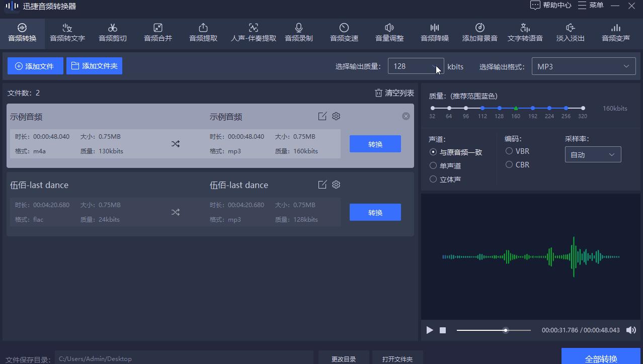This screenshot has width=643, height=364.
Task: Open the 音频变声 tool
Action: [x=616, y=33]
